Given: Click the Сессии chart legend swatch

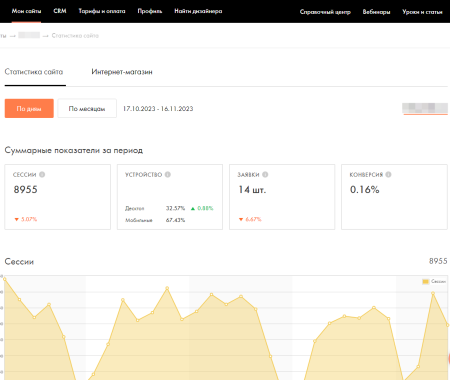Looking at the screenshot, I should [425, 282].
